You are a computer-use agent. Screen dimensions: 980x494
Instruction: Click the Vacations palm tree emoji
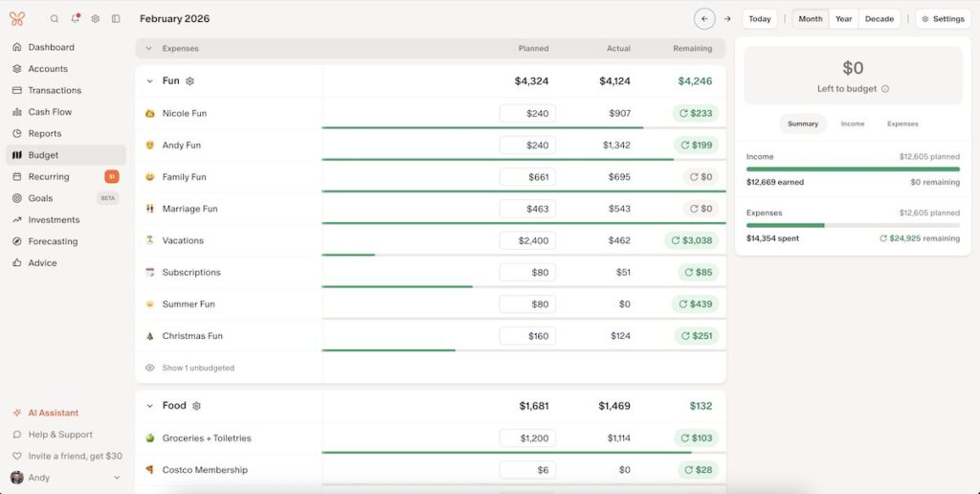coord(149,240)
